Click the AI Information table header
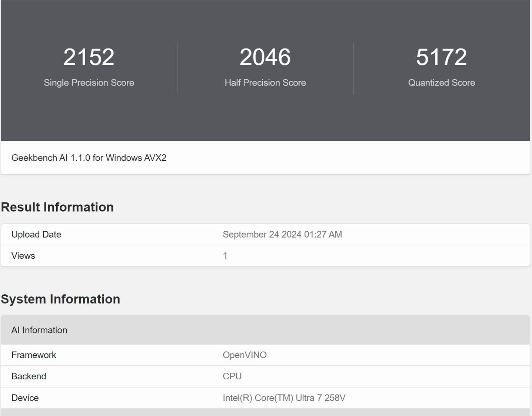The width and height of the screenshot is (532, 416). 39,330
